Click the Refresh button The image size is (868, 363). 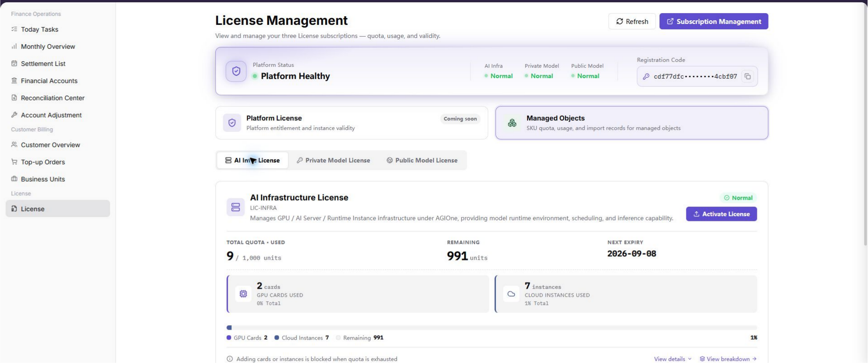pos(632,21)
